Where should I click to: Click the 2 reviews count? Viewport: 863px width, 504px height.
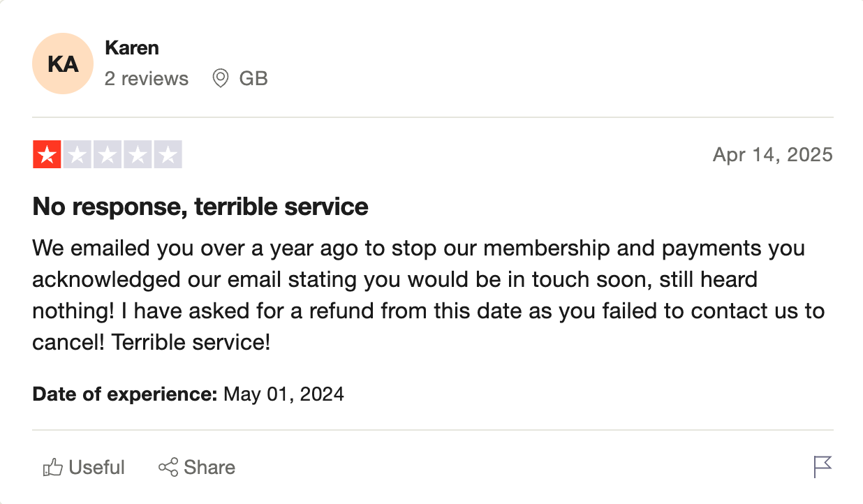[x=147, y=79]
